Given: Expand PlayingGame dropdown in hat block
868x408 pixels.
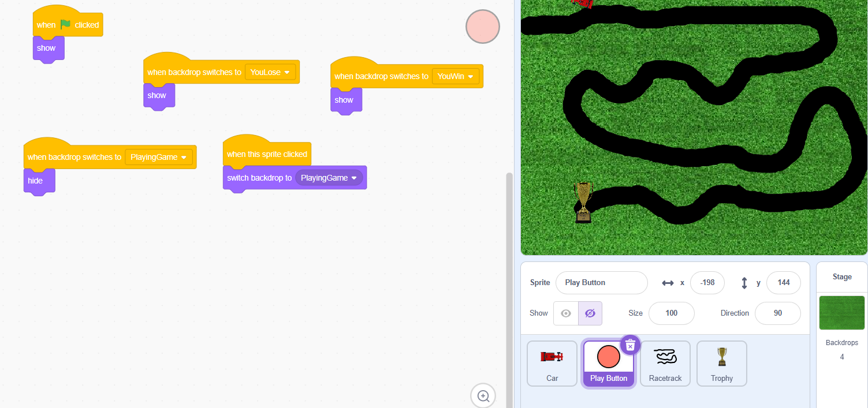Looking at the screenshot, I should click(x=159, y=157).
